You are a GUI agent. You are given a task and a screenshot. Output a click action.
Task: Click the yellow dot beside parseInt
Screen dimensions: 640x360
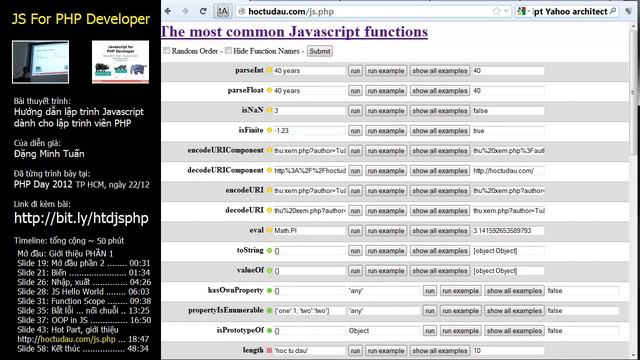269,70
